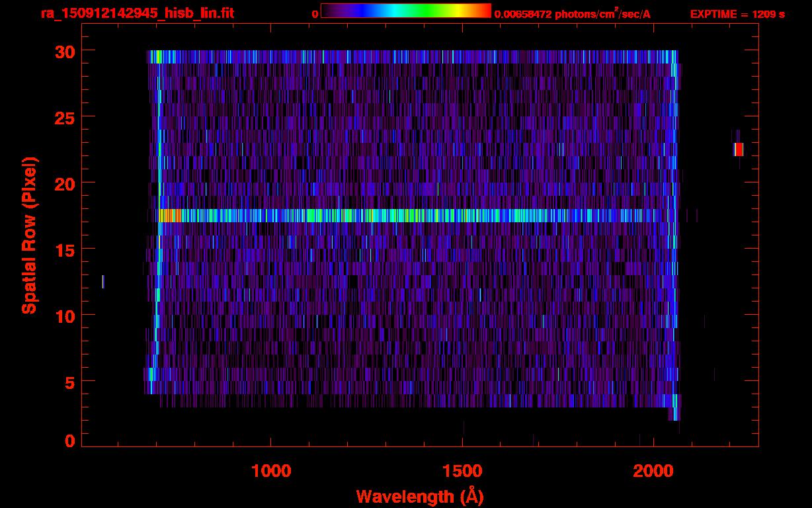Click the 10 spatial row tick label
This screenshot has height=508, width=812.
tap(65, 316)
